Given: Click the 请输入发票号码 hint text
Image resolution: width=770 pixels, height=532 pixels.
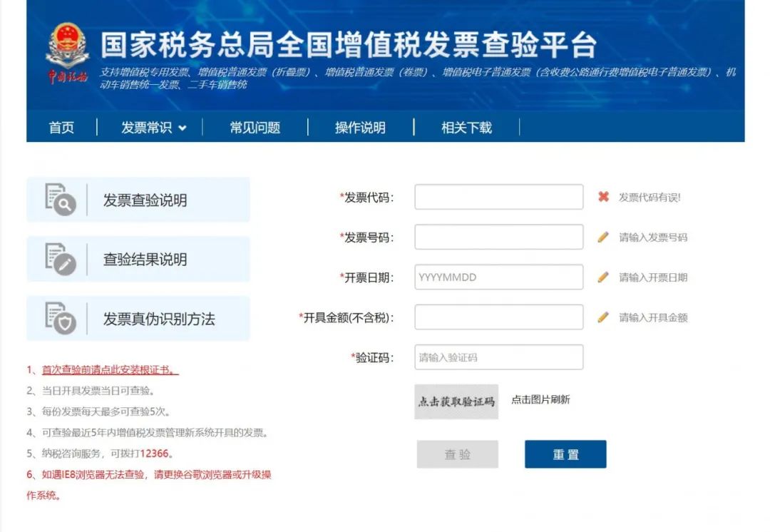Looking at the screenshot, I should 653,237.
